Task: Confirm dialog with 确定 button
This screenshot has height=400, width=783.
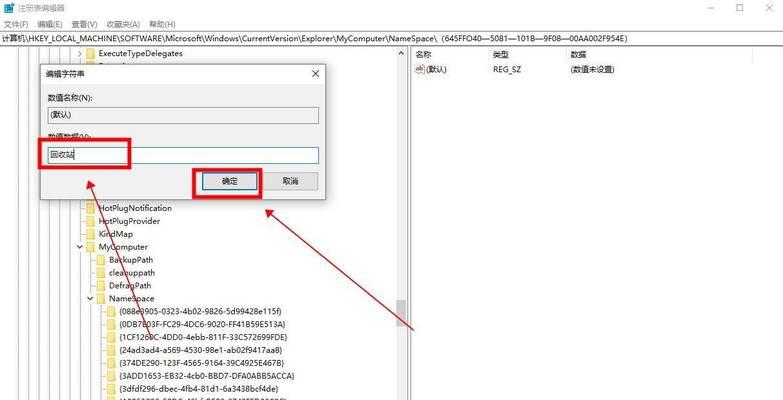Action: [230, 182]
